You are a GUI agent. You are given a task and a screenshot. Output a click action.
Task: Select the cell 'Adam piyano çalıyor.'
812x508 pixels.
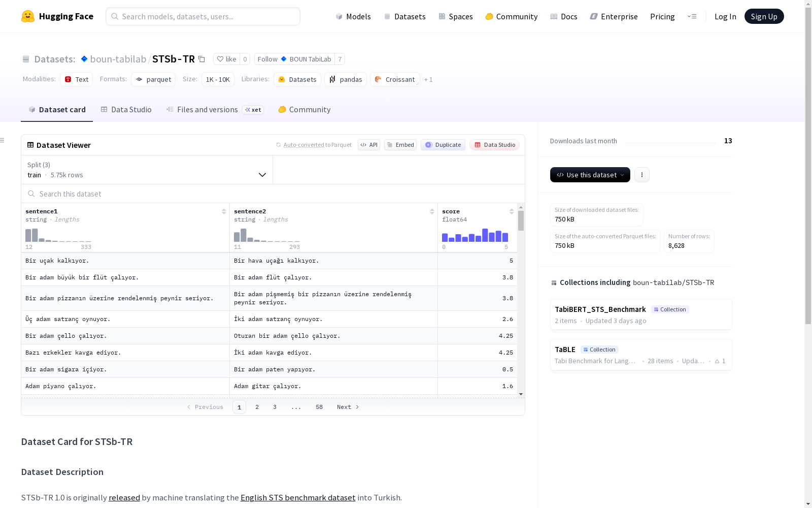pyautogui.click(x=125, y=386)
